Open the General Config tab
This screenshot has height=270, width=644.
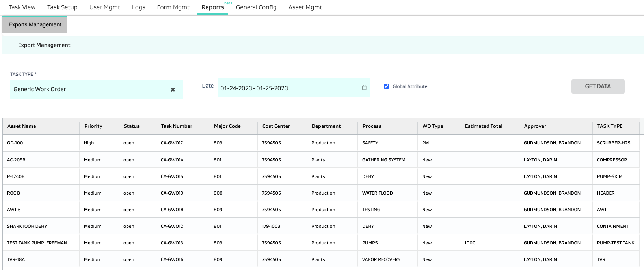256,7
